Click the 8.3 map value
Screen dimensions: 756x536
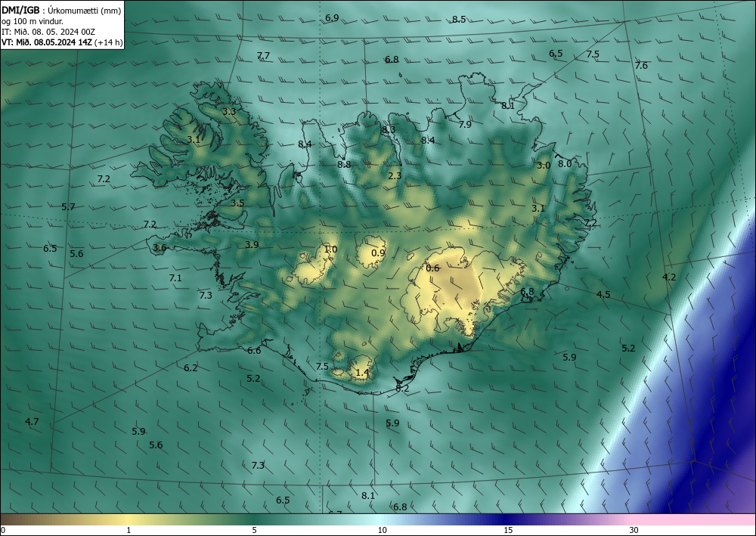coord(389,130)
